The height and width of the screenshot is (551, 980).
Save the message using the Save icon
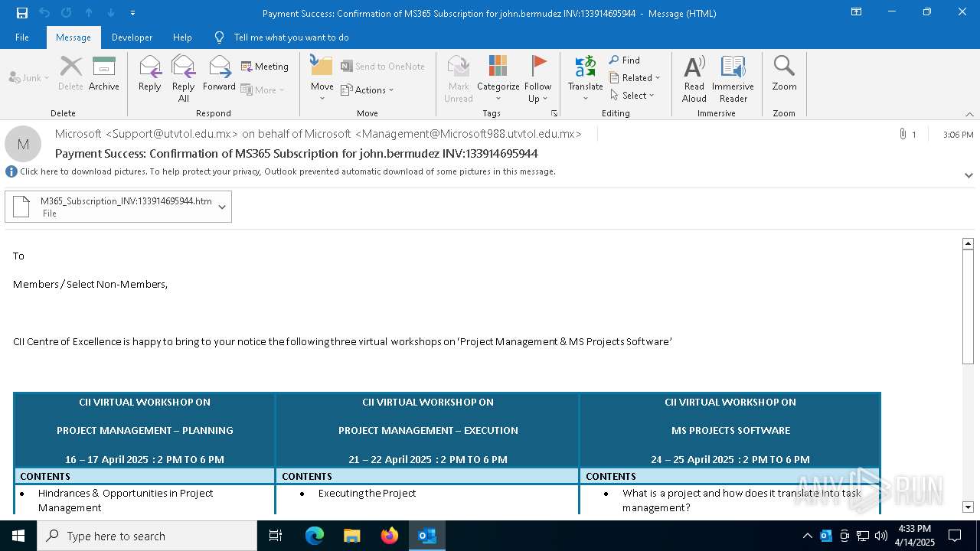22,12
